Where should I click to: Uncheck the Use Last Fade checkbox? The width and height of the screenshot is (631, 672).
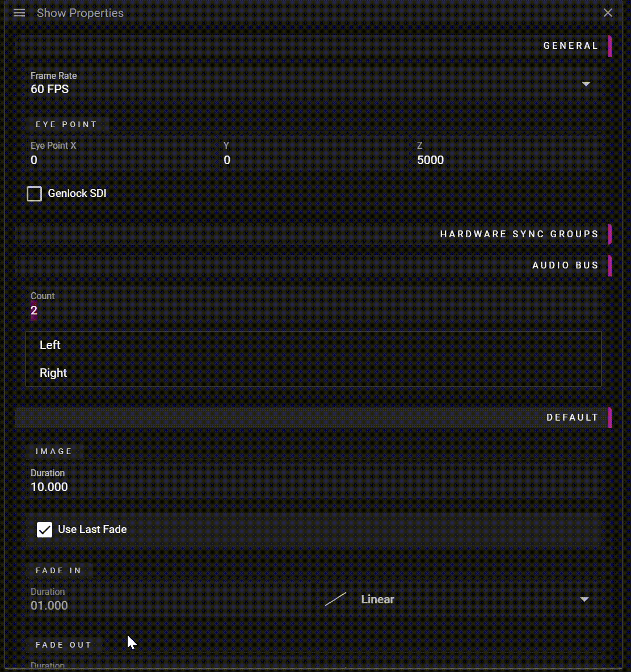[44, 530]
